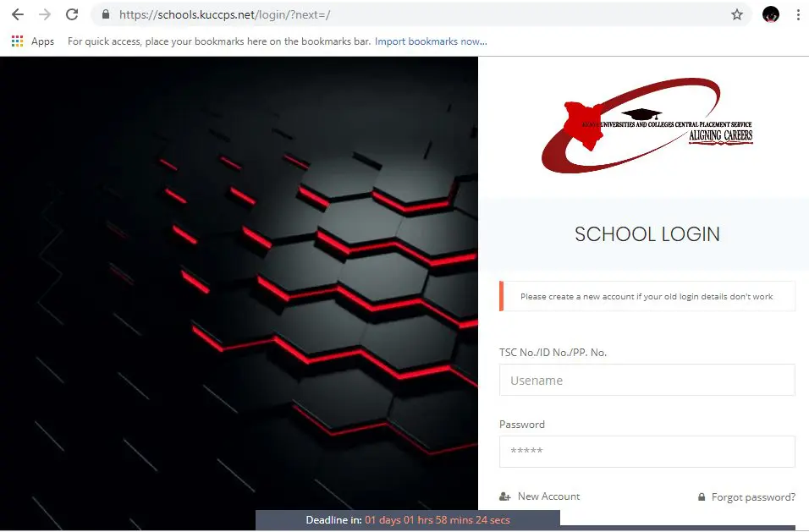Click the user-plus icon beside New Account
This screenshot has width=809, height=532.
point(505,496)
